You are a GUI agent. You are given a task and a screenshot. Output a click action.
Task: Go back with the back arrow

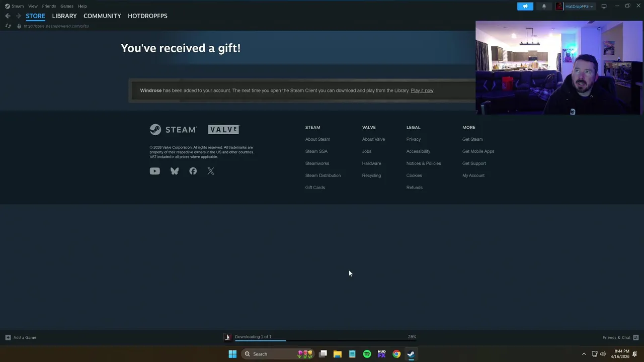[x=8, y=16]
